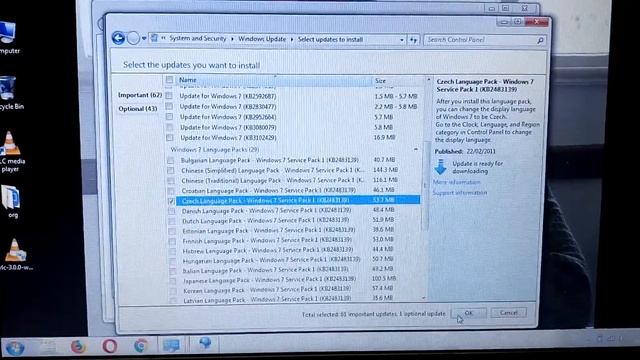This screenshot has width=640, height=360.
Task: Select Windows Update breadcrumb
Action: (262, 39)
